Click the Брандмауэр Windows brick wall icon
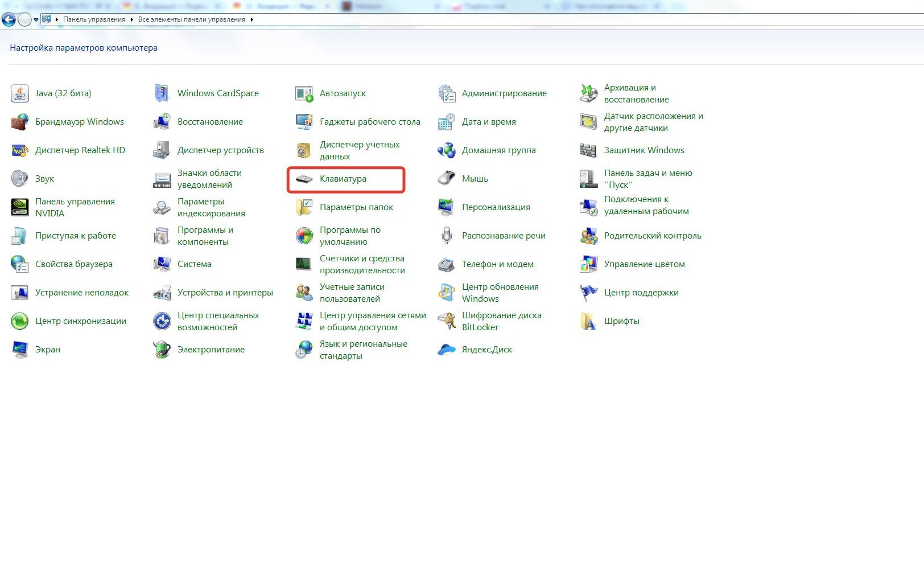924x587 pixels. (20, 122)
